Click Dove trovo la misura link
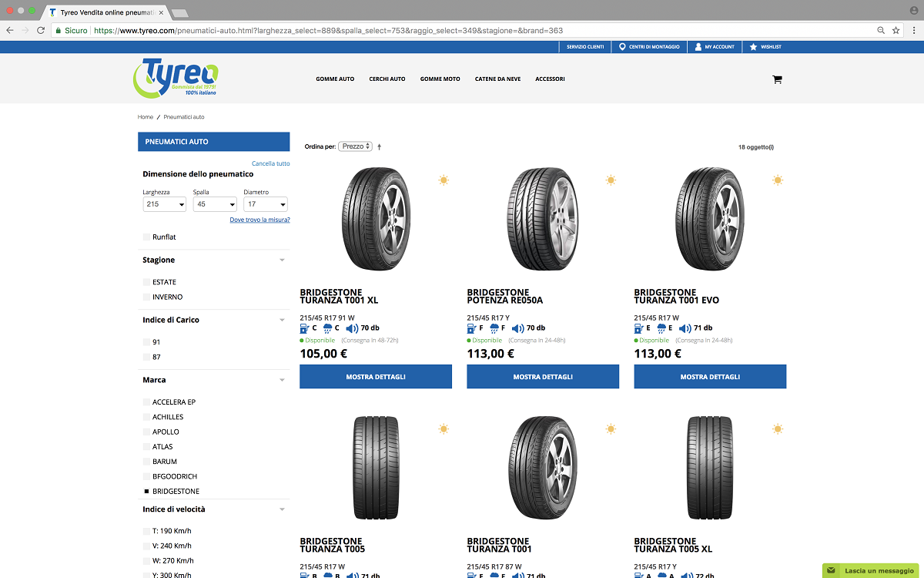 click(x=260, y=220)
